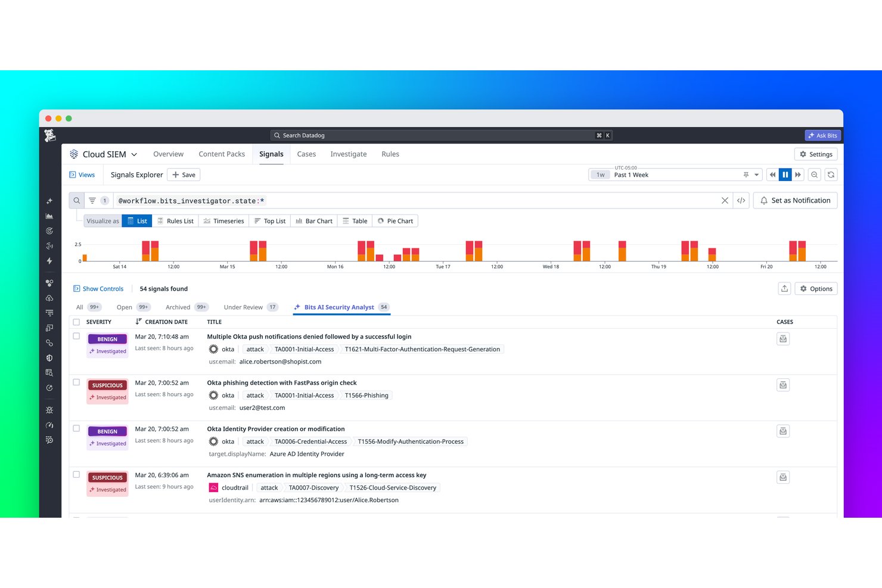This screenshot has width=882, height=588.
Task: Visualize as Bar Chart
Action: 314,221
